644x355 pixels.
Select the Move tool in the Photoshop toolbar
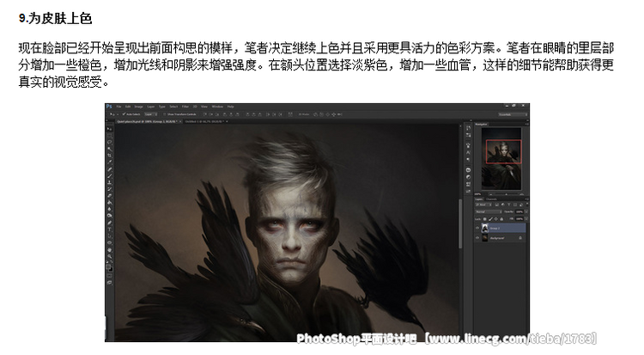[x=109, y=129]
